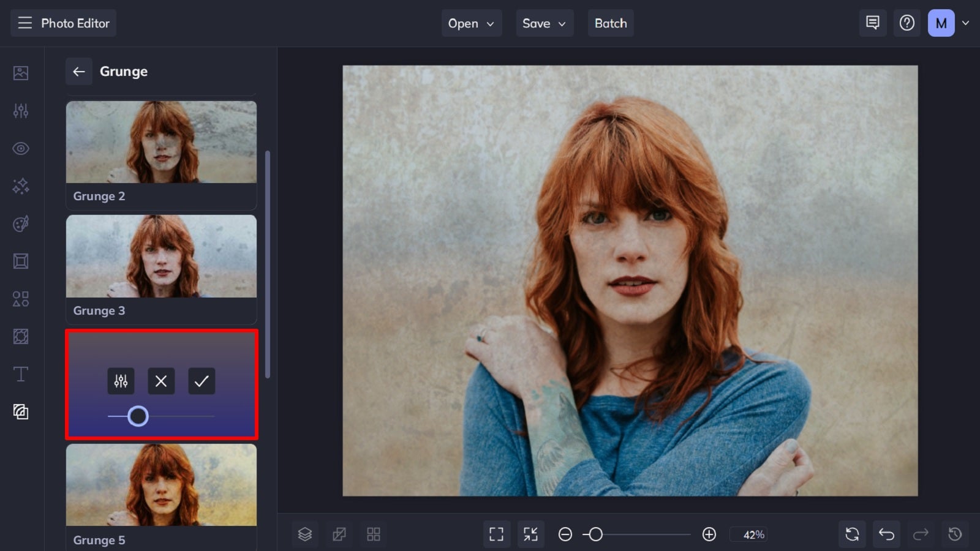Viewport: 980px width, 551px height.
Task: Open the Open file dropdown
Action: point(472,23)
